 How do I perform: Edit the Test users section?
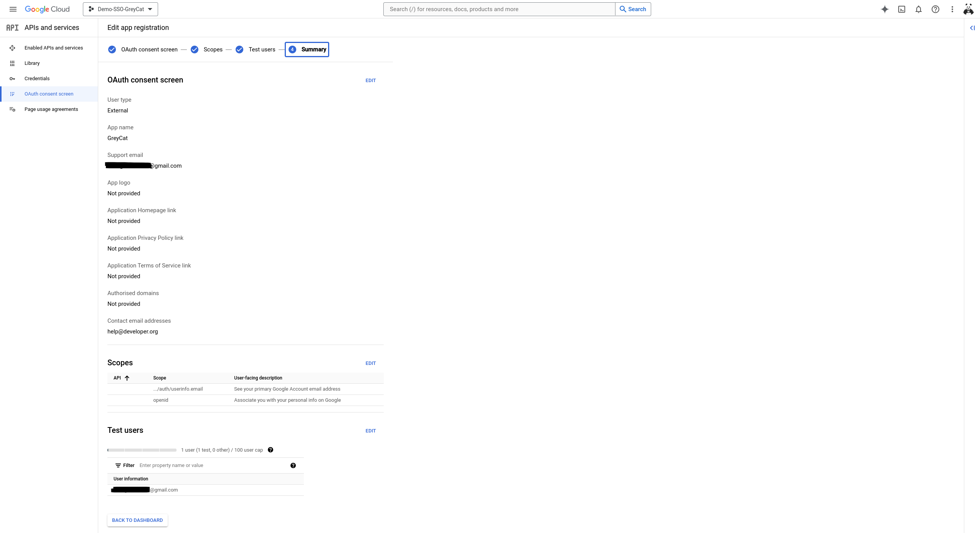pyautogui.click(x=371, y=431)
